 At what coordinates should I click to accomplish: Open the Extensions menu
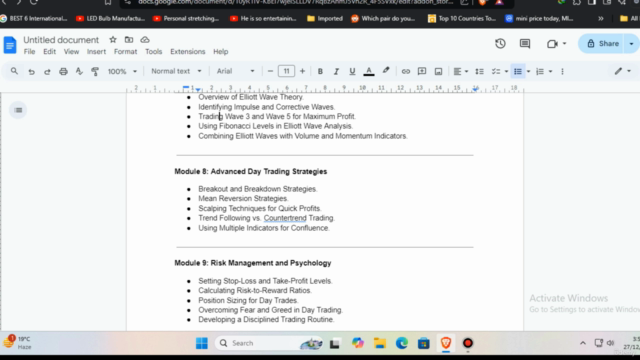pos(188,51)
